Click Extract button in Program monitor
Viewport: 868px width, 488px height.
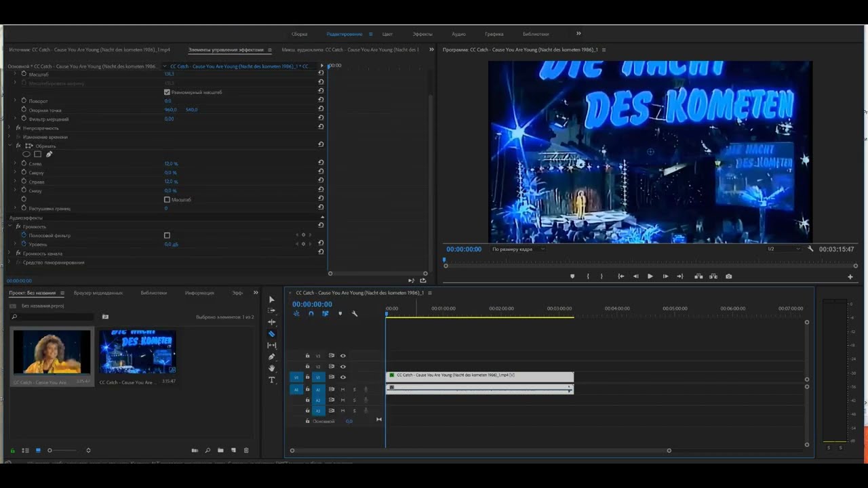click(x=713, y=277)
